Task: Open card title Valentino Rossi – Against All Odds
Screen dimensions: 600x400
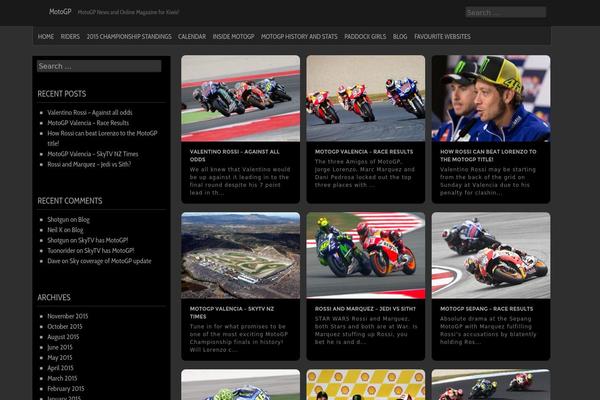Action: coord(235,155)
